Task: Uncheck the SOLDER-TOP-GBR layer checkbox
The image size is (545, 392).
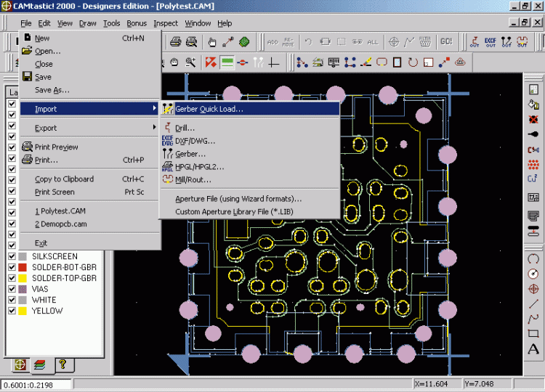Action: tap(12, 278)
